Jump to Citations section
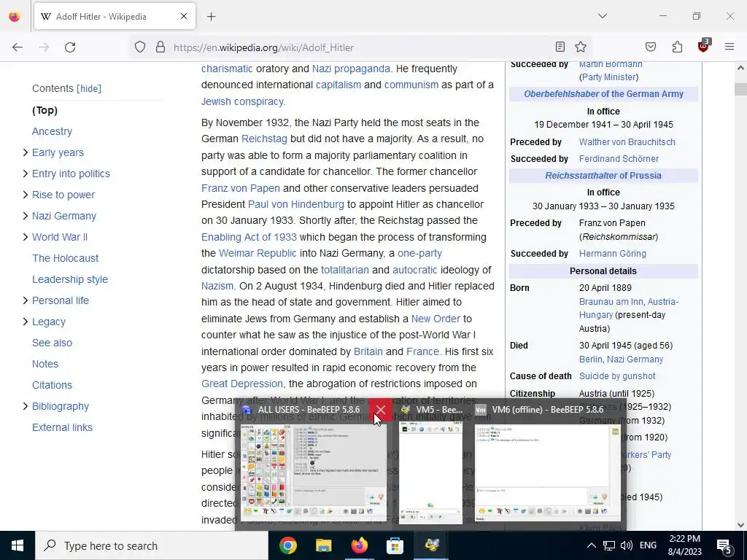Image resolution: width=747 pixels, height=560 pixels. click(52, 385)
